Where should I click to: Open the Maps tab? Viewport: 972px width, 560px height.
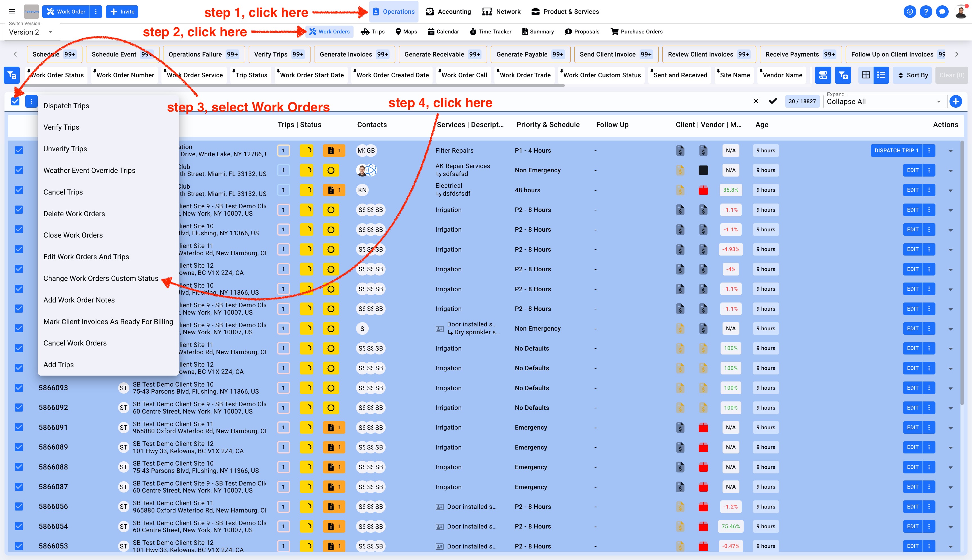pos(406,31)
